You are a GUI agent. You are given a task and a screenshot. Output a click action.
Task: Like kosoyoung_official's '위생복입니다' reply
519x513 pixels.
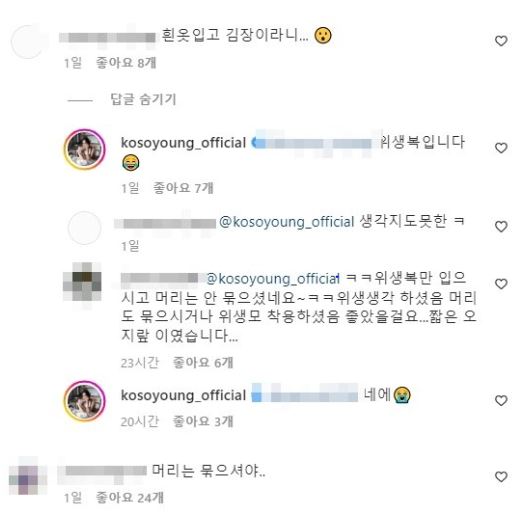[x=501, y=148]
